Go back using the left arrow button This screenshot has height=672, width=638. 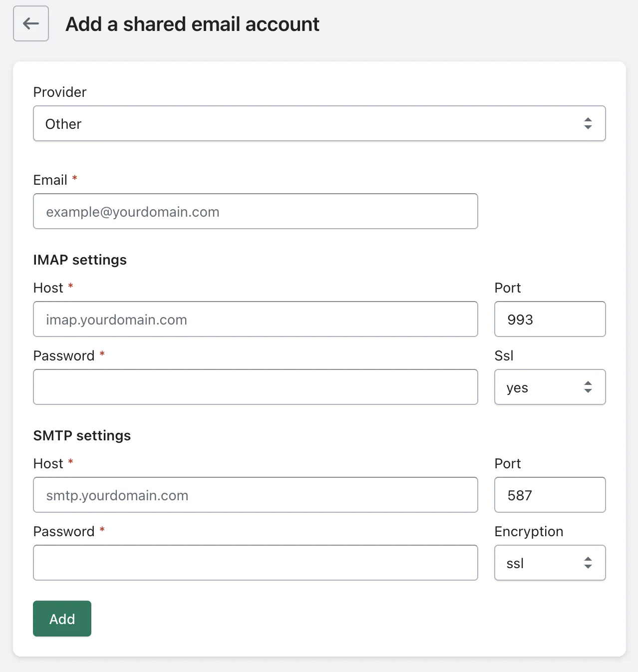pyautogui.click(x=31, y=23)
